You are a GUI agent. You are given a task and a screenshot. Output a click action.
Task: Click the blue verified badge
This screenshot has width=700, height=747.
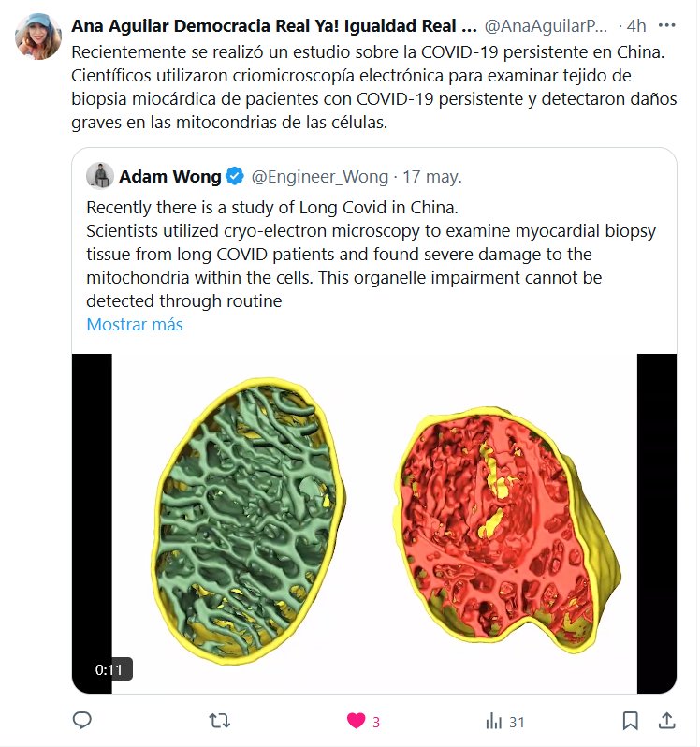tap(236, 176)
